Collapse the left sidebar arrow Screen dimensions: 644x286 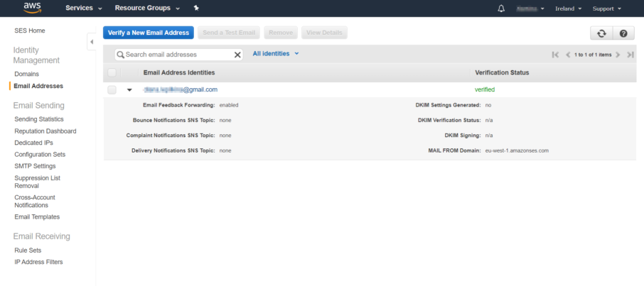point(91,43)
